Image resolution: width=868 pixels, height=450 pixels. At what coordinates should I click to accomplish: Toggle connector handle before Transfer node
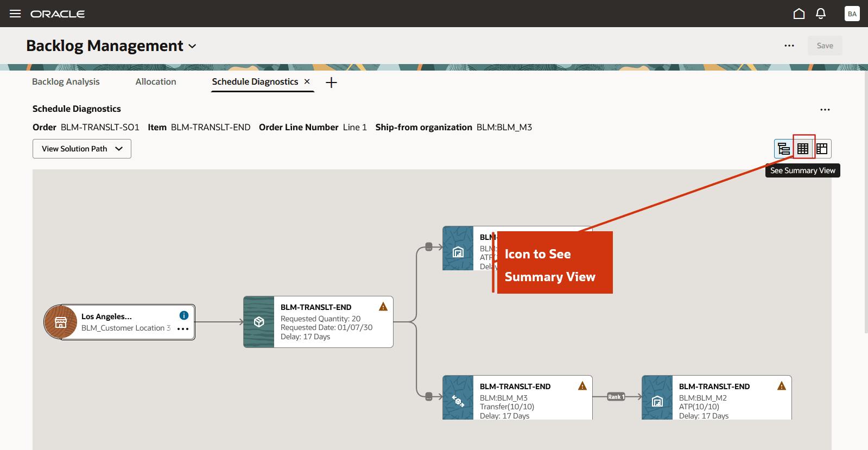(x=428, y=397)
